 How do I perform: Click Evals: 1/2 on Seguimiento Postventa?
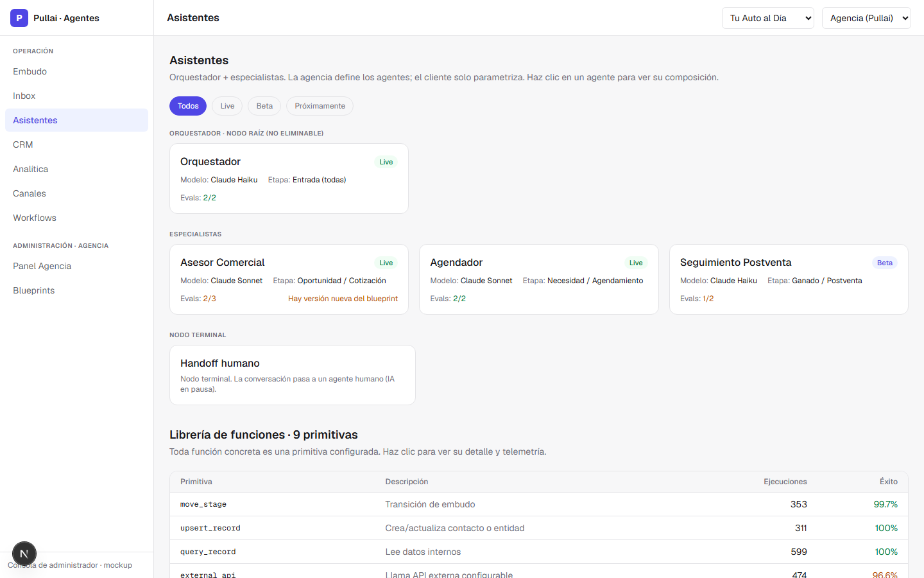click(x=697, y=299)
